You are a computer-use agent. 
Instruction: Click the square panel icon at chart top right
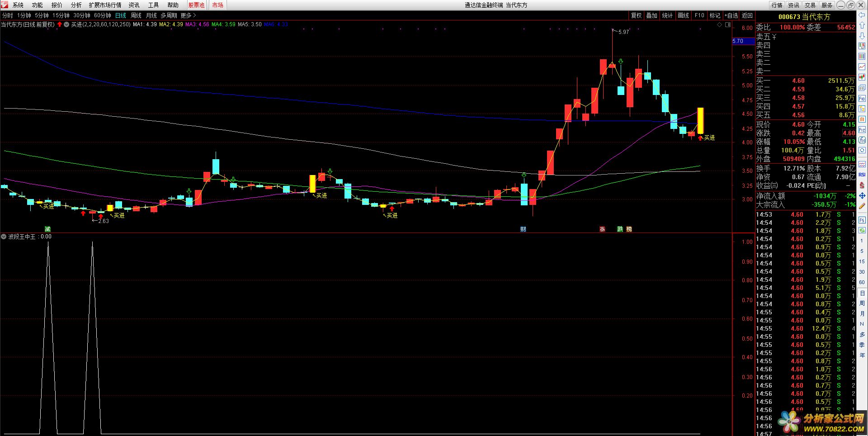(728, 25)
